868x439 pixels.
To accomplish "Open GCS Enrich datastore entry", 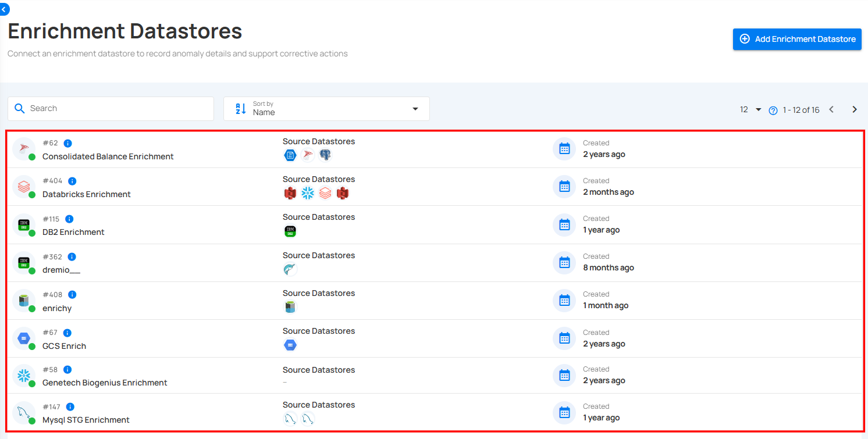I will (64, 346).
